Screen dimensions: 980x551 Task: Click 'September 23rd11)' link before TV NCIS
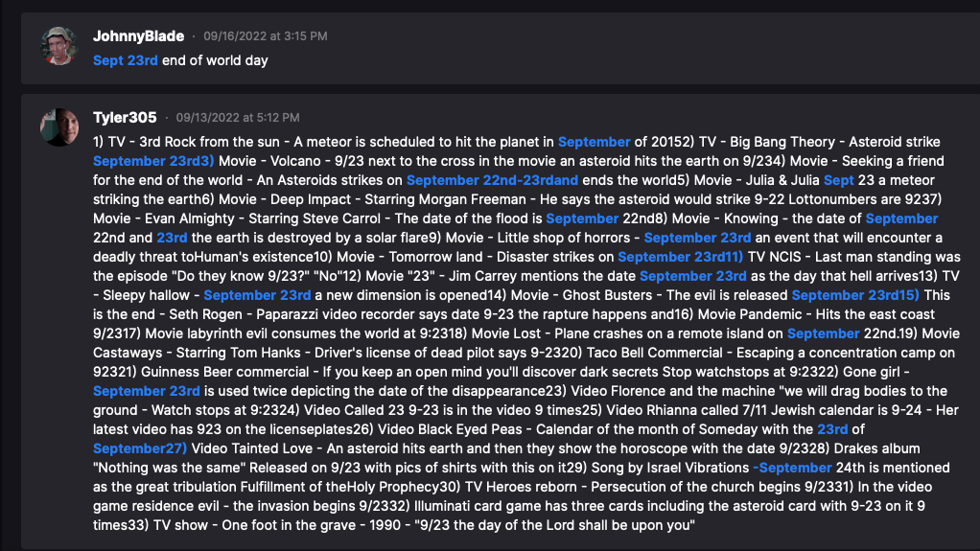(680, 257)
